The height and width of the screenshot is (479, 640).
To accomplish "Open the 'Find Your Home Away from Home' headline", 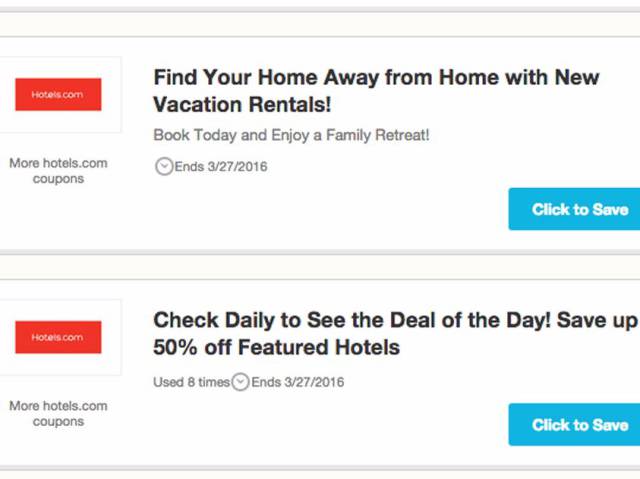I will [376, 91].
